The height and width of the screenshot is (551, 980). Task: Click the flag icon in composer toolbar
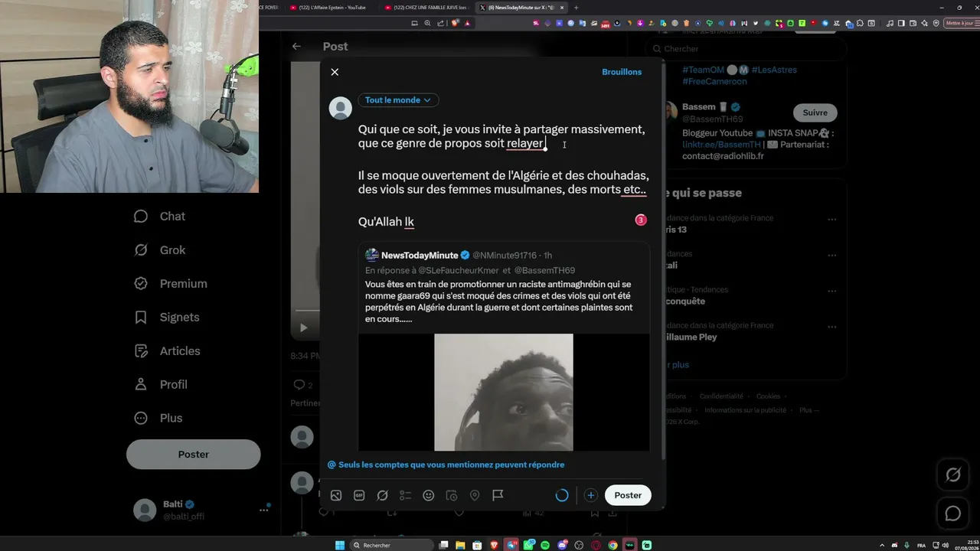[498, 495]
